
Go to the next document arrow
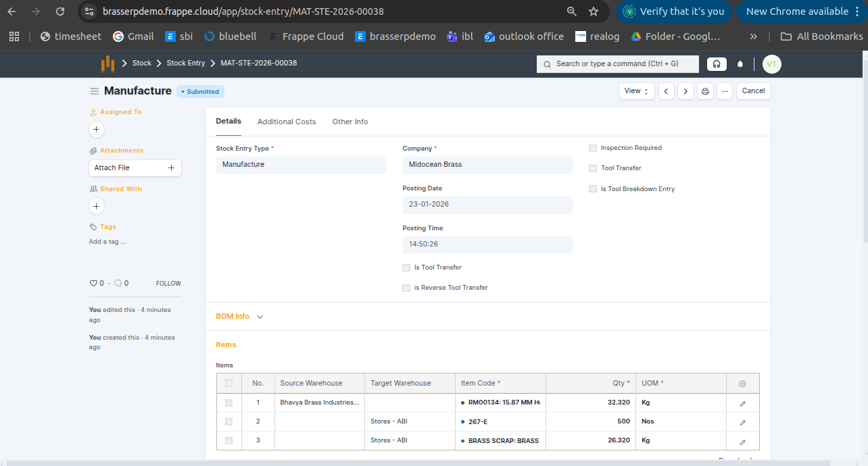click(x=685, y=91)
